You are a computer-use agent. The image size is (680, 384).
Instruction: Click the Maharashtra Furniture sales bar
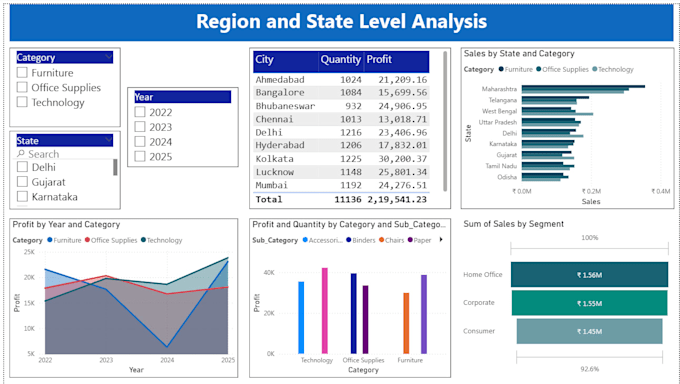[583, 86]
